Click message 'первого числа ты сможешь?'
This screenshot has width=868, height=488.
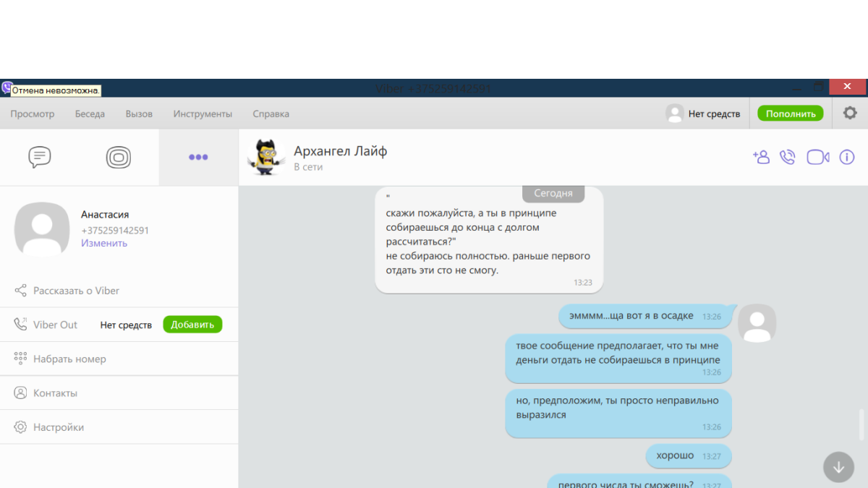(x=639, y=481)
